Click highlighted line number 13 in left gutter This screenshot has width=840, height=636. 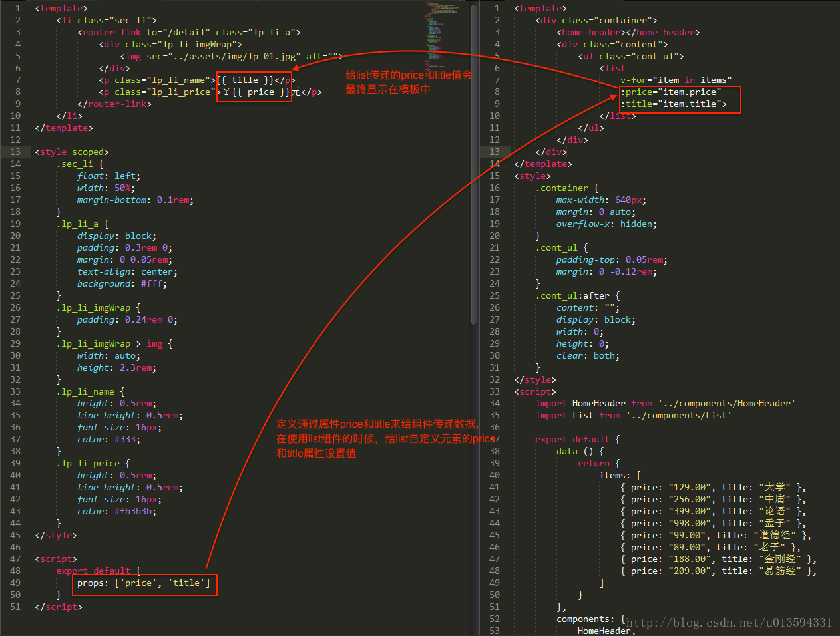tap(15, 152)
